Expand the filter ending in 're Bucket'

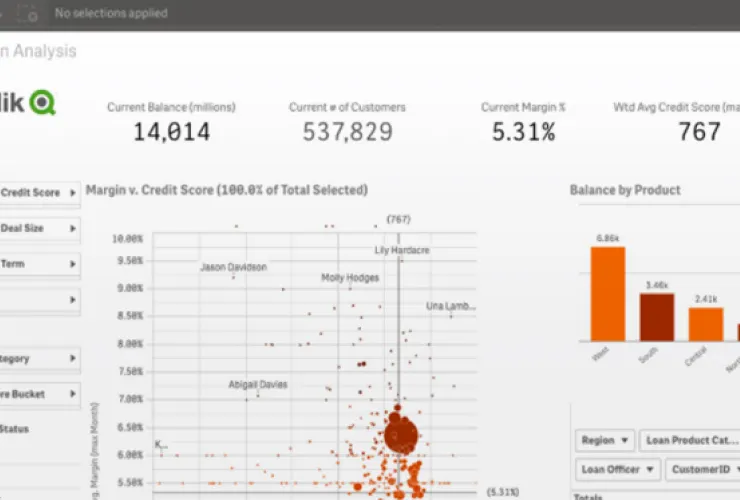pos(40,394)
